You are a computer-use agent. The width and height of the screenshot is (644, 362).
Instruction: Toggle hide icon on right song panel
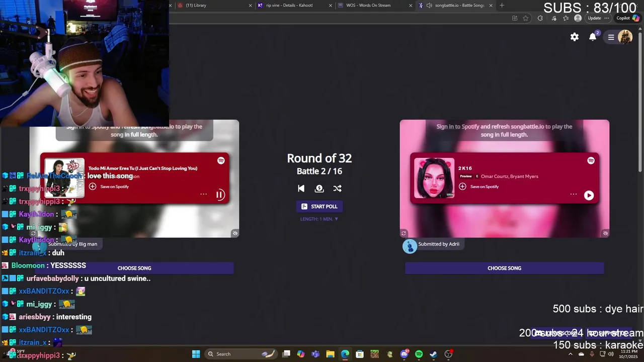pyautogui.click(x=605, y=233)
